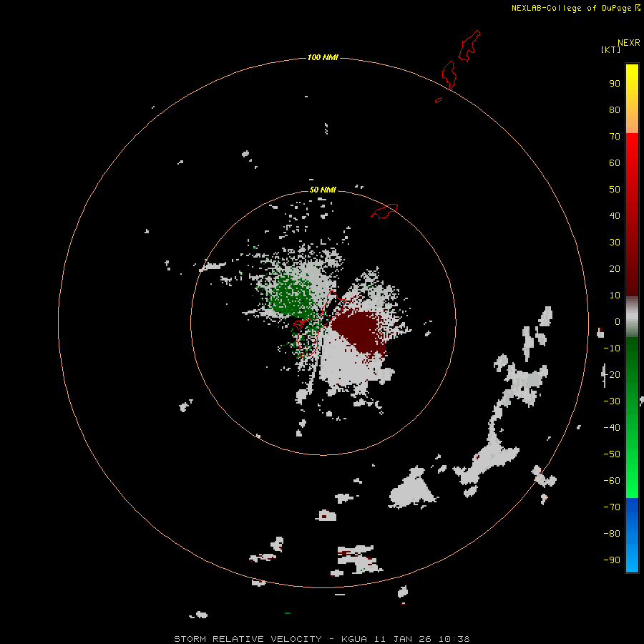Click the 90 value on velocity scale
This screenshot has width=644, height=644.
coord(615,84)
